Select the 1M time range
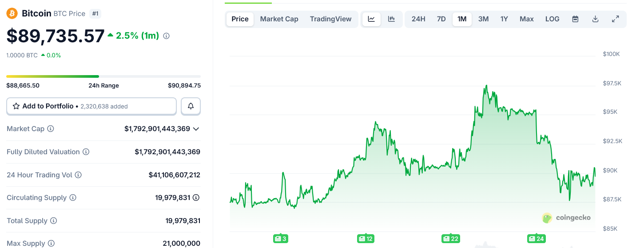Viewport: 644px width, 248px height. click(462, 19)
